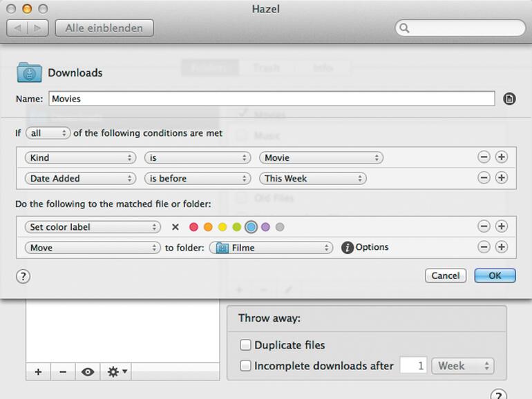The width and height of the screenshot is (532, 399).
Task: Add a condition after Date Added row
Action: (x=502, y=178)
